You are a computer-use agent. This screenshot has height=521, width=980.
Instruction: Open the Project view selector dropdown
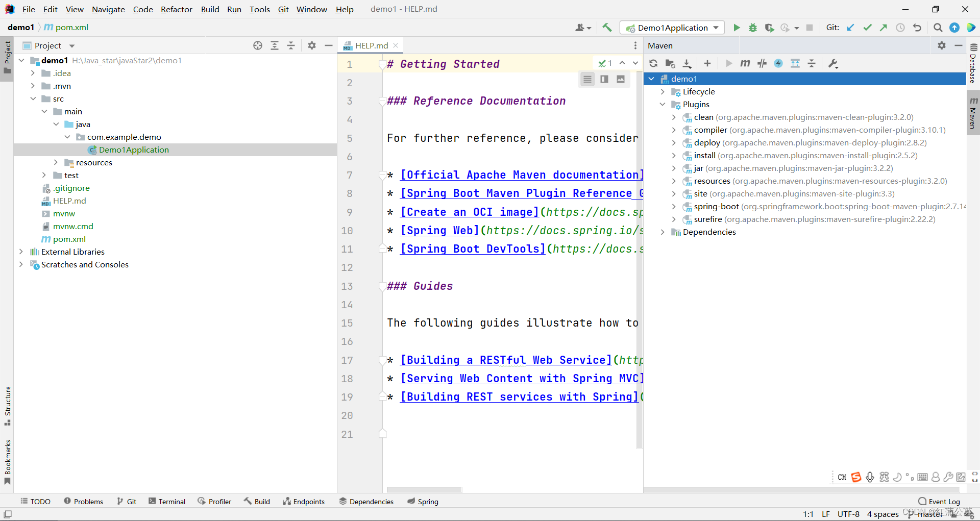tap(72, 46)
